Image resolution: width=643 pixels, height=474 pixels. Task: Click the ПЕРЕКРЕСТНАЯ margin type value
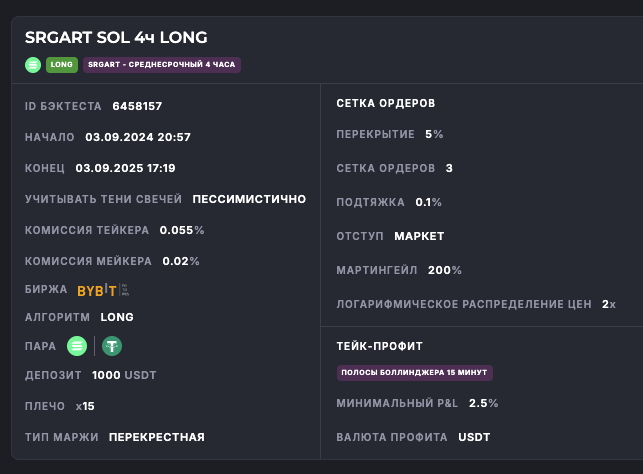[x=156, y=437]
